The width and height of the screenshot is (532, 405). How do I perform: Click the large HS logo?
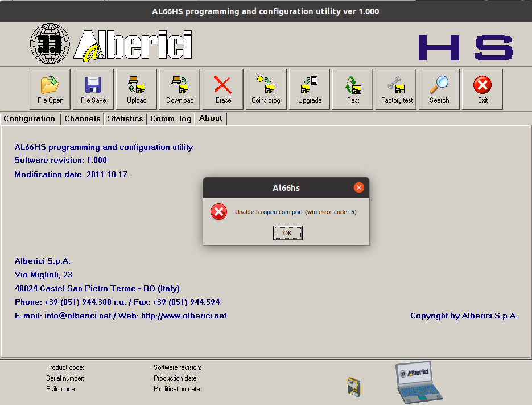click(465, 48)
